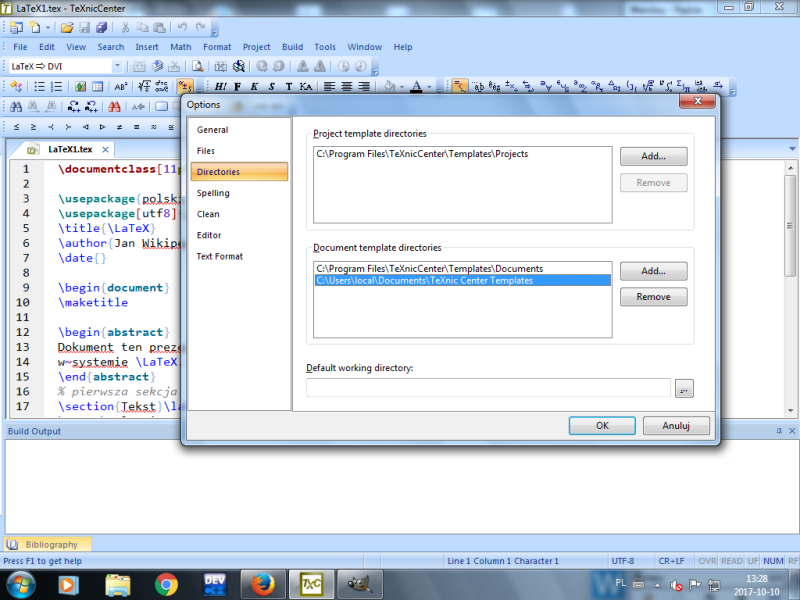
Task: Click the H! header format icon
Action: [x=220, y=86]
